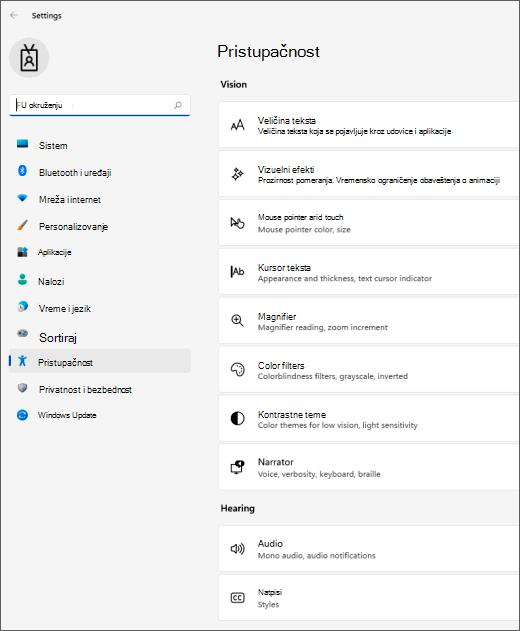Click the Vision section header
Viewport: 520px width, 631px height.
coord(234,84)
